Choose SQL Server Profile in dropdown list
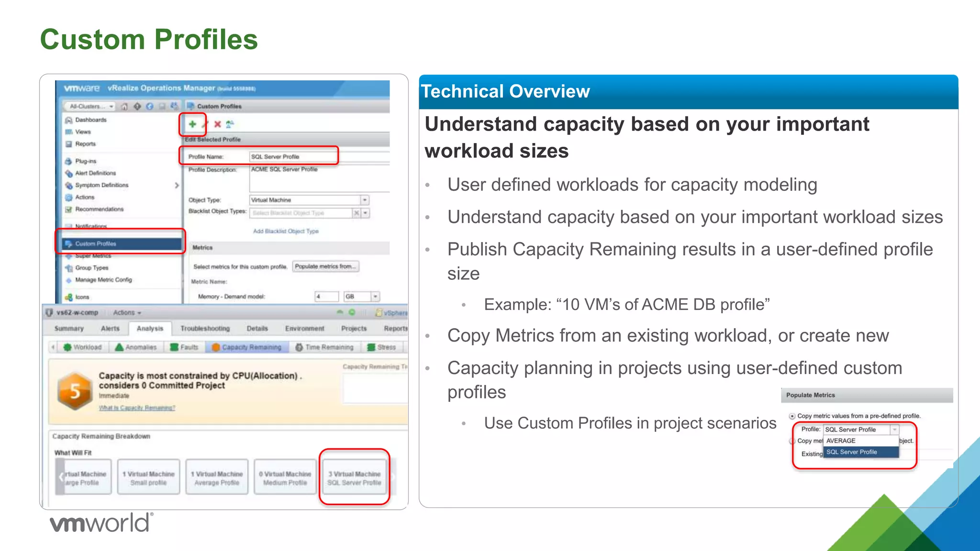This screenshot has width=980, height=551. tap(861, 452)
